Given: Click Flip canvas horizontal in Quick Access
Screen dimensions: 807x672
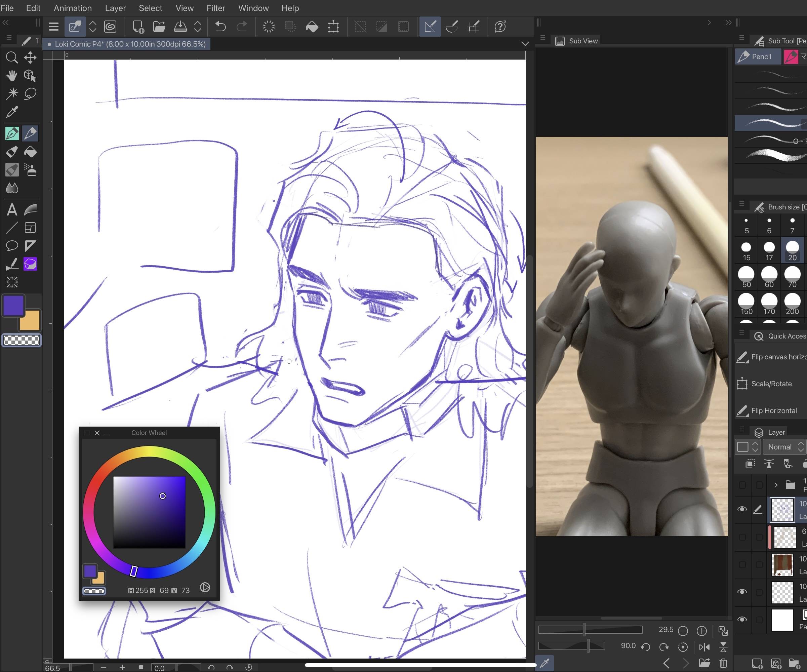Looking at the screenshot, I should 771,357.
